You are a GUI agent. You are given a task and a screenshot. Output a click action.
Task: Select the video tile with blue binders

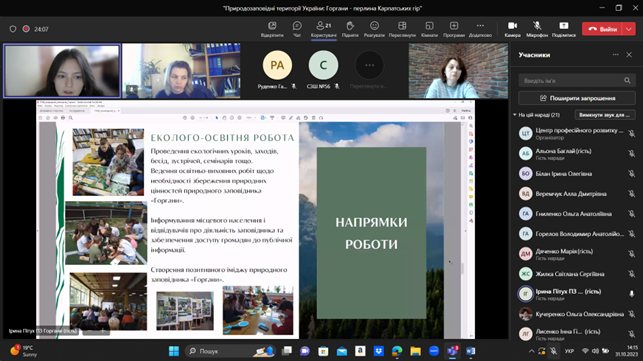[181, 71]
